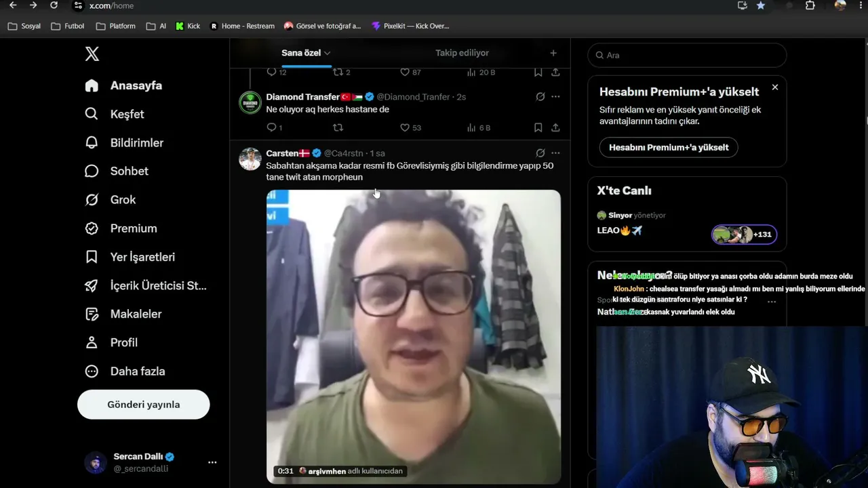View analytics of Diamond Transfer tweet

coord(479,127)
